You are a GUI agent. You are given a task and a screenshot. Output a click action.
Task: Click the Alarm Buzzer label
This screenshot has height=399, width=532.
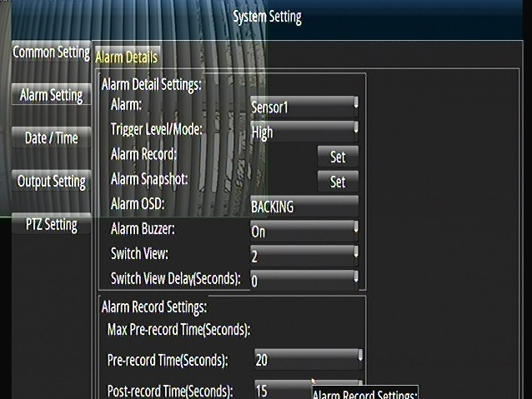143,229
